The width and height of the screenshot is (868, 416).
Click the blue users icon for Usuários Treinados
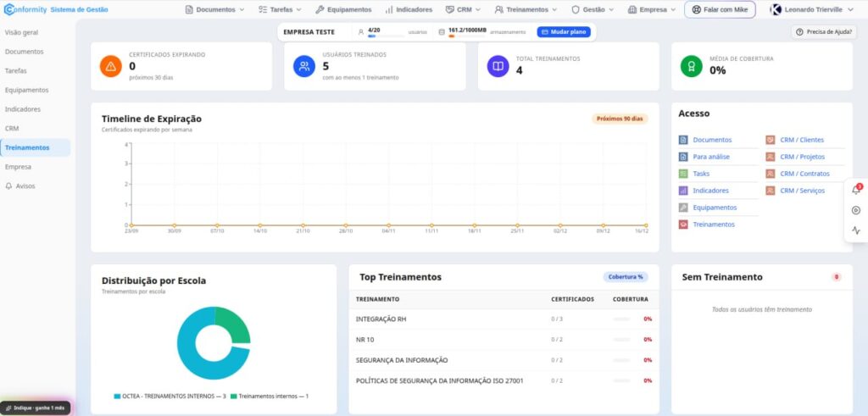tap(304, 66)
